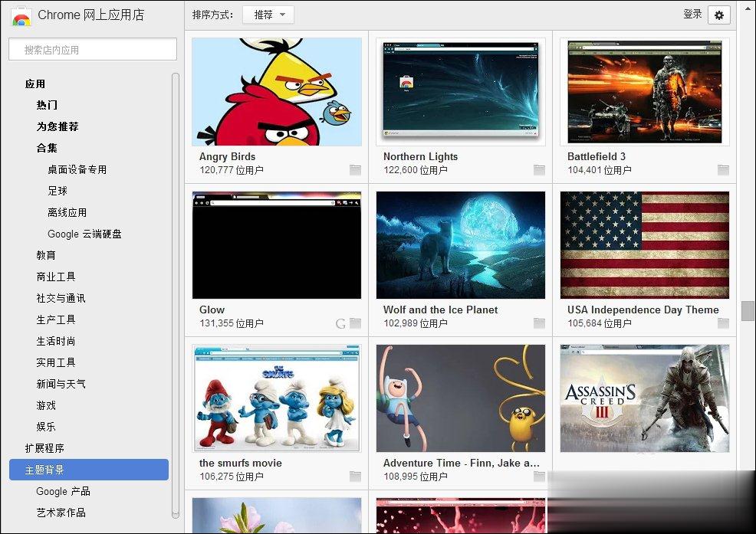Browse the 生活时尚 category
The width and height of the screenshot is (756, 534).
56,341
